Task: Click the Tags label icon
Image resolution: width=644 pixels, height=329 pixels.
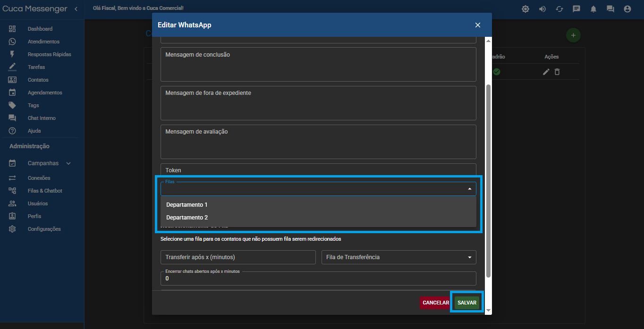Action: click(12, 105)
